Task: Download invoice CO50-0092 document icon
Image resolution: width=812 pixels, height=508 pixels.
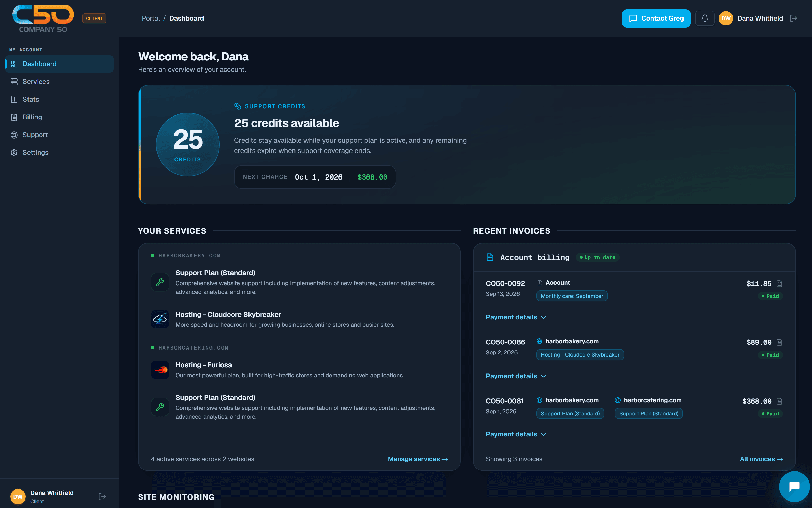Action: coord(779,283)
